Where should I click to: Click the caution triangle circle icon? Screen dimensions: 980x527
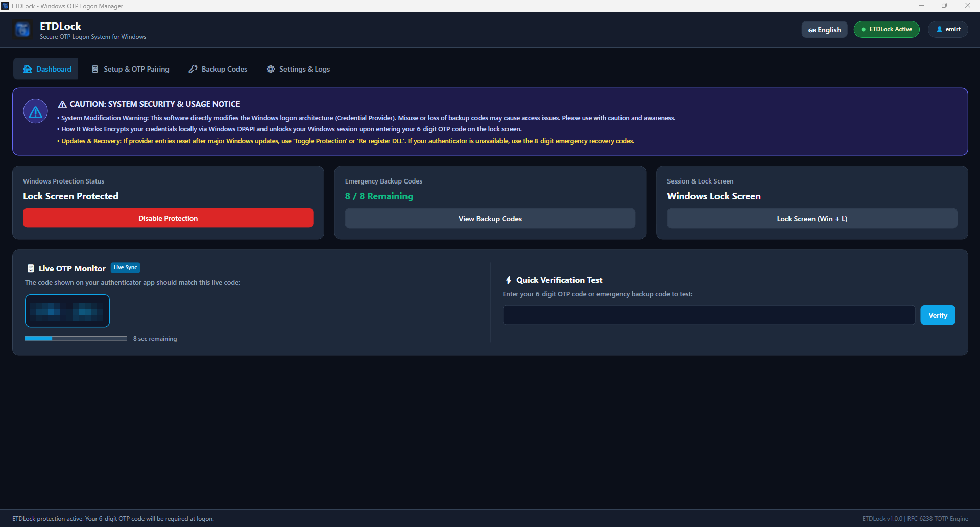[36, 111]
